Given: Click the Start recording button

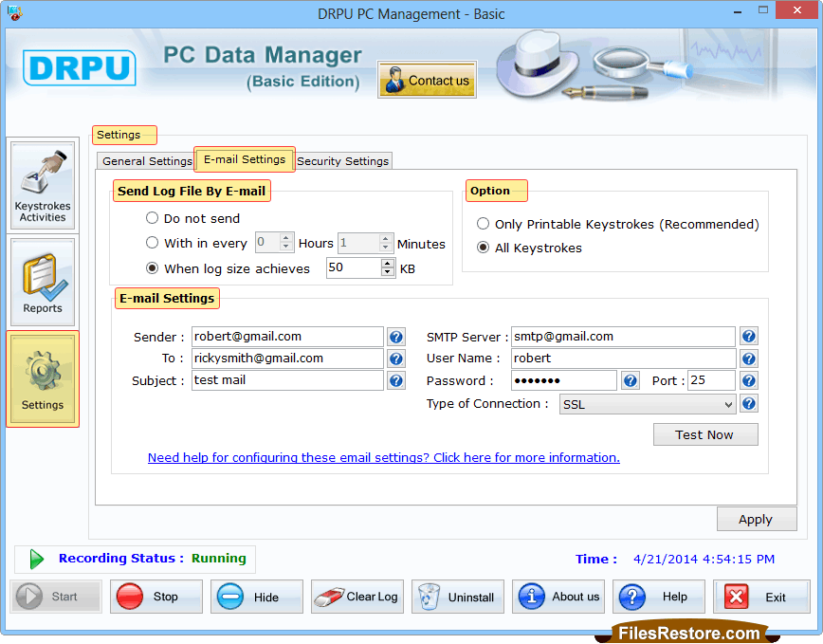Looking at the screenshot, I should pyautogui.click(x=56, y=597).
